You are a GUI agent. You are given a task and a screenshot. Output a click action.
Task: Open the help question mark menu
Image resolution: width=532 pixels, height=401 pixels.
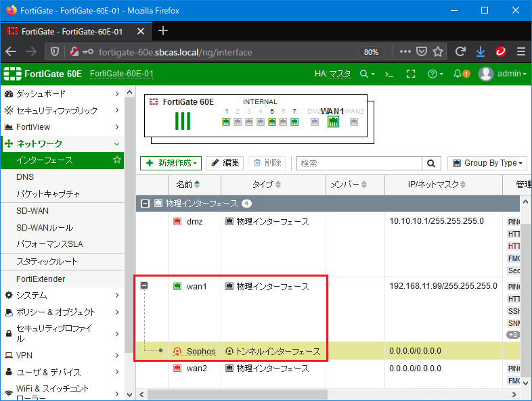point(435,74)
